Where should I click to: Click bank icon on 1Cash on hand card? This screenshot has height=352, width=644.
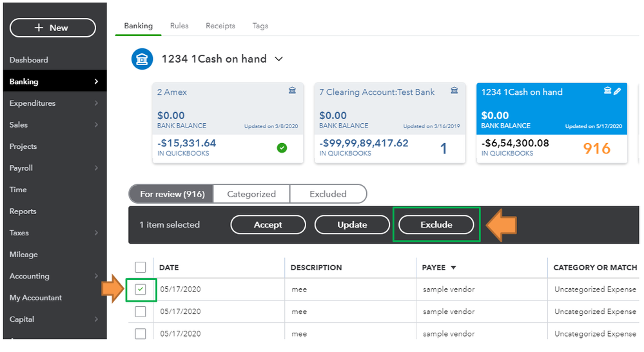coord(607,91)
